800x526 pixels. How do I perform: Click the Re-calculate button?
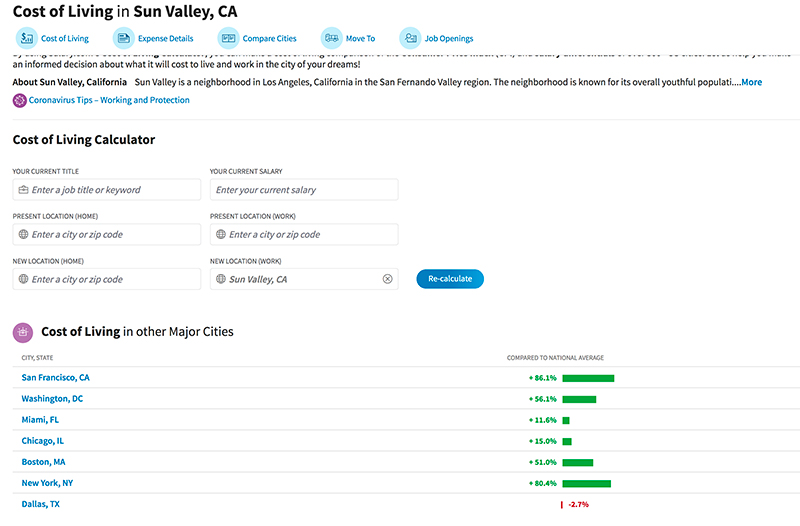pos(450,279)
